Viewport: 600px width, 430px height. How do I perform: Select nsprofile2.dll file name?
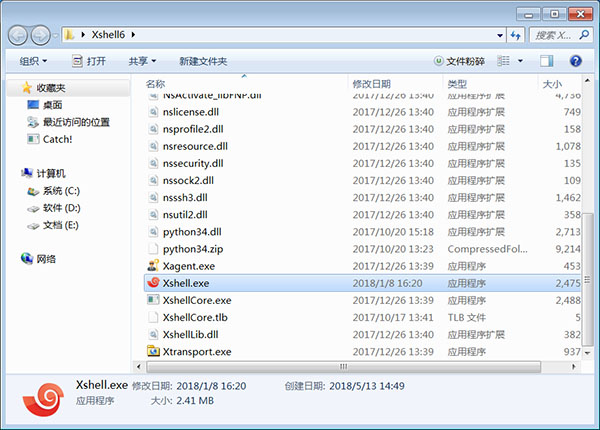tap(193, 129)
